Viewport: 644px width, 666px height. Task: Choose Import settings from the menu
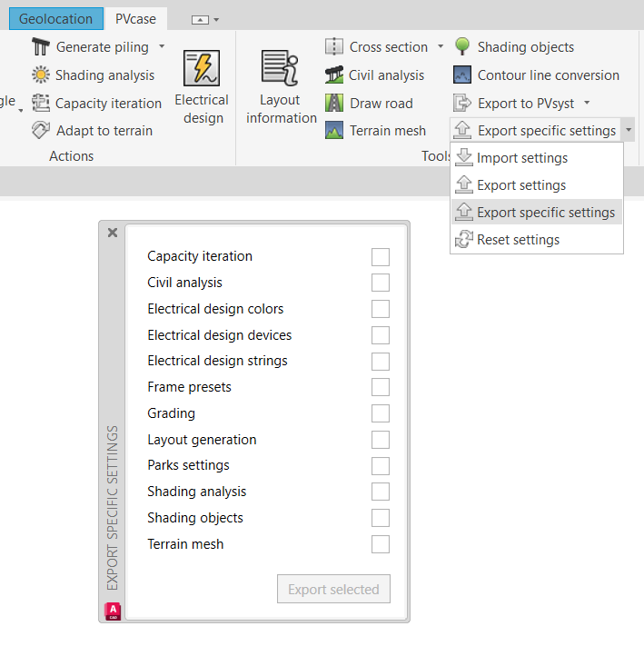tap(521, 158)
